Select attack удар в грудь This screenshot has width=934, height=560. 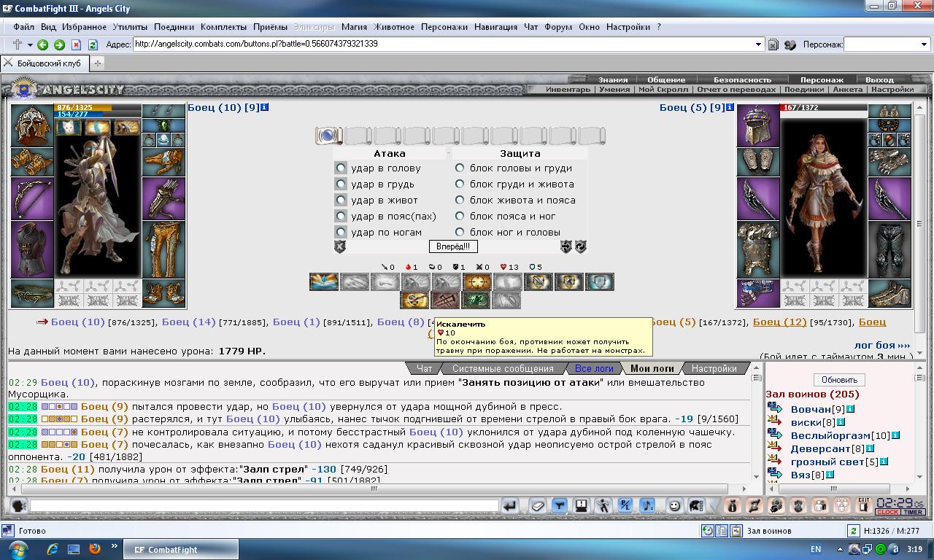(340, 184)
